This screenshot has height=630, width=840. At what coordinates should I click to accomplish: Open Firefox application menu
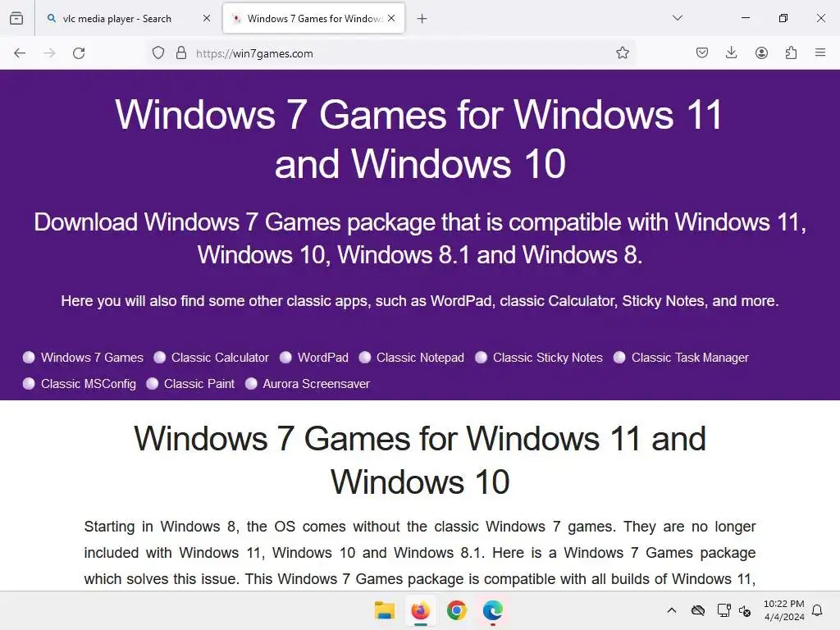point(820,53)
